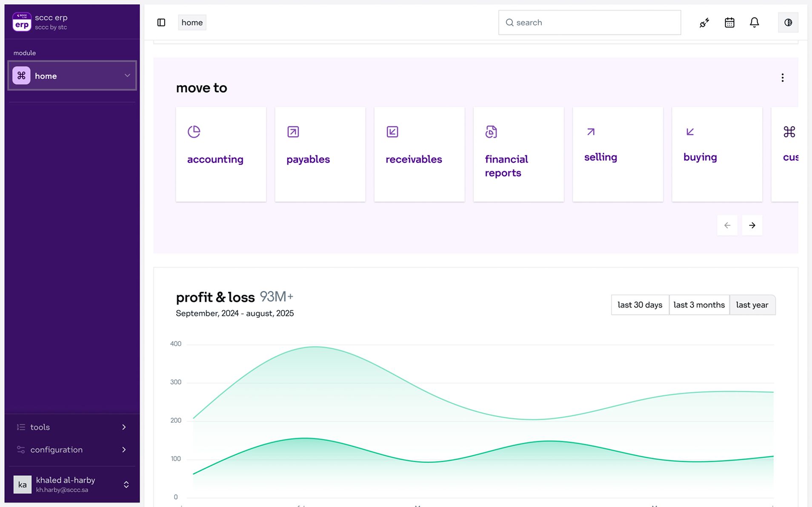
Task: Click the ka user avatar
Action: point(23,484)
